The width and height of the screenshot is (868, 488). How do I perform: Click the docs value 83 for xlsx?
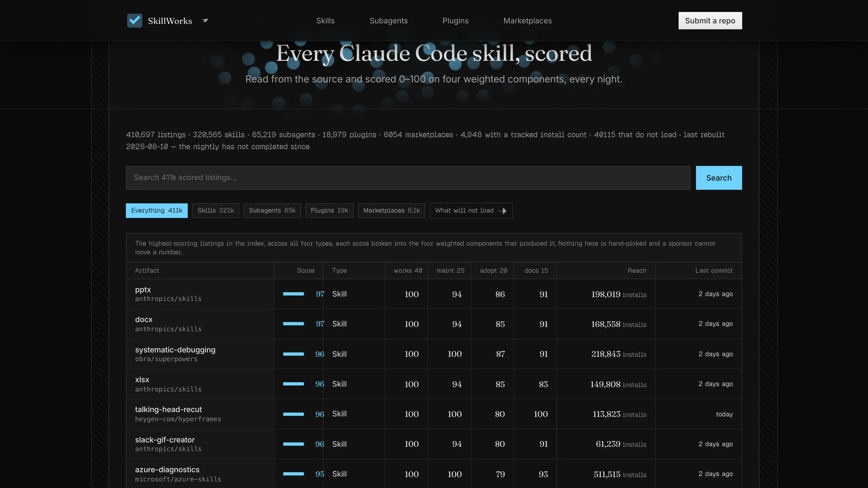pos(543,384)
